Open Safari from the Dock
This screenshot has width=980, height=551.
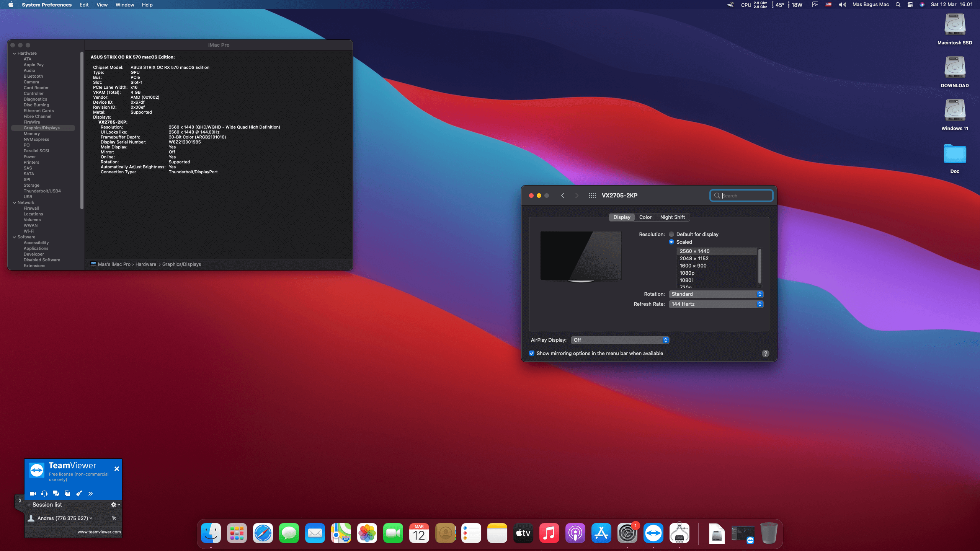click(x=263, y=533)
